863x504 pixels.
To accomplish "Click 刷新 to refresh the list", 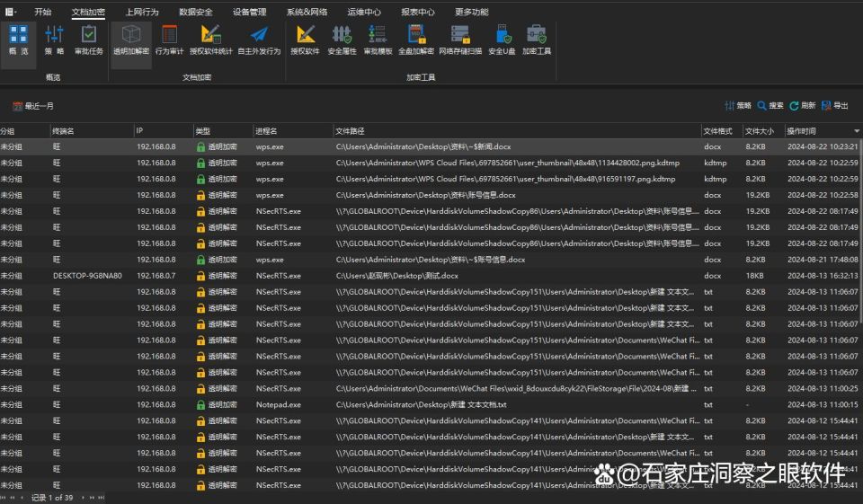I will (x=803, y=106).
